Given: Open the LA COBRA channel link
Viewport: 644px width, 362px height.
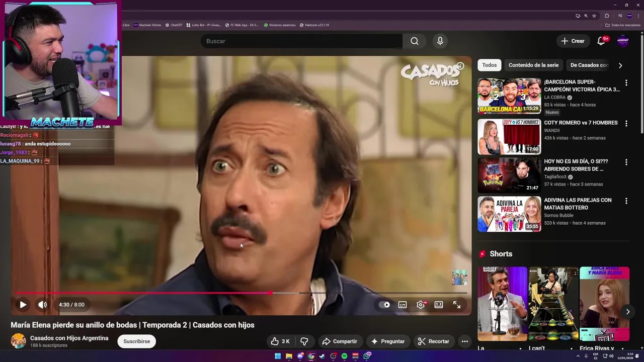Looking at the screenshot, I should click(555, 98).
